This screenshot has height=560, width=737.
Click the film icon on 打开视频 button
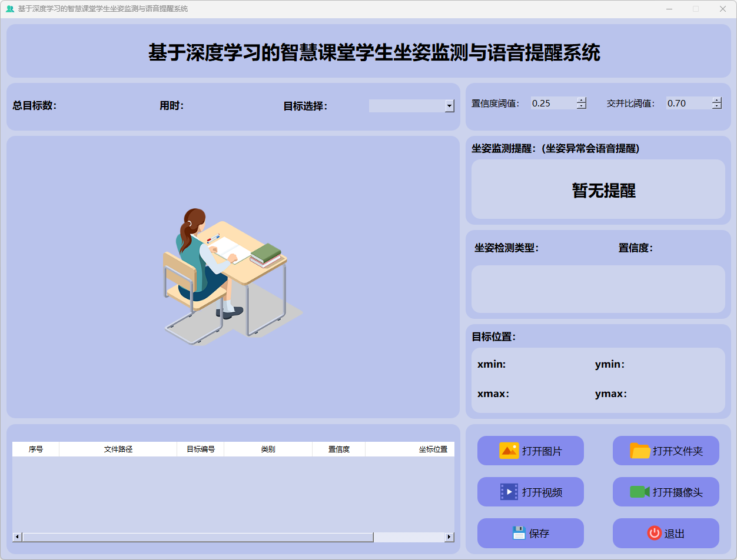tap(509, 492)
